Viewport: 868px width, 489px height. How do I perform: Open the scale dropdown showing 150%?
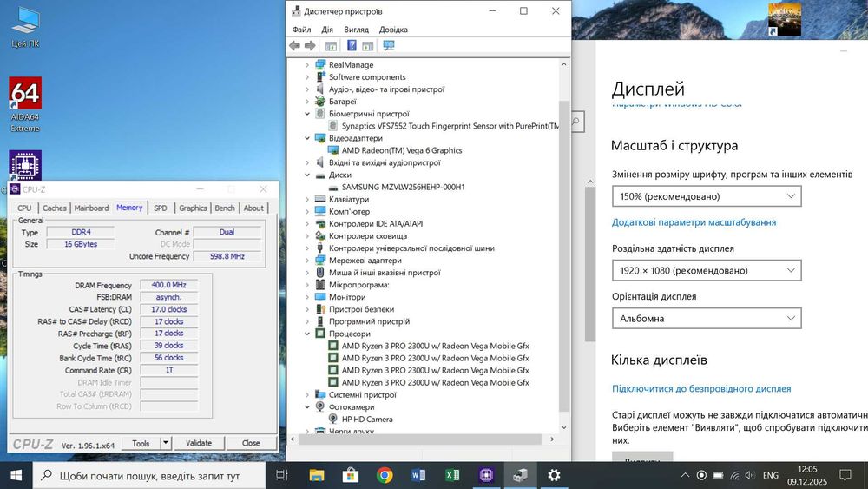(707, 196)
